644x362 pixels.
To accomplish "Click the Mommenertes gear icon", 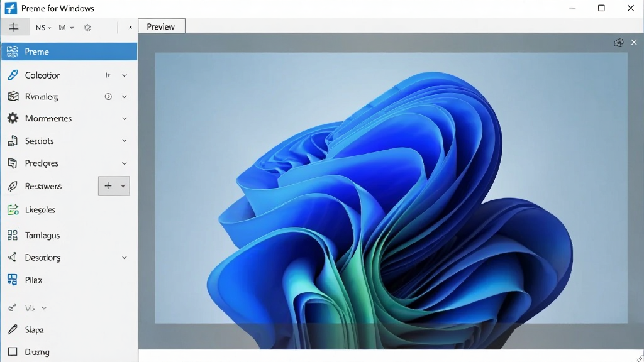I will click(x=13, y=118).
